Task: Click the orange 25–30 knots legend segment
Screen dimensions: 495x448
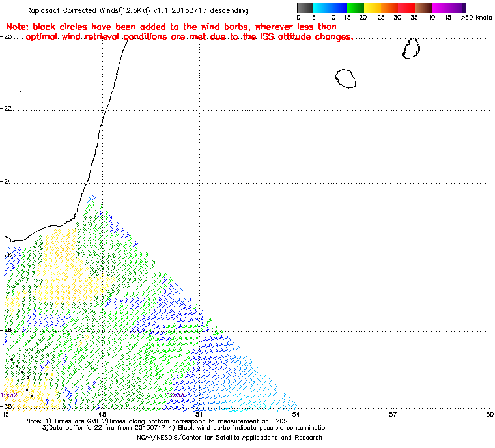Action: click(x=389, y=8)
